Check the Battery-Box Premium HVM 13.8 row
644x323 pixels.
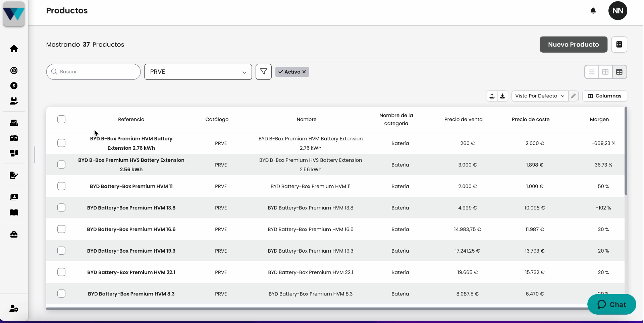point(61,207)
